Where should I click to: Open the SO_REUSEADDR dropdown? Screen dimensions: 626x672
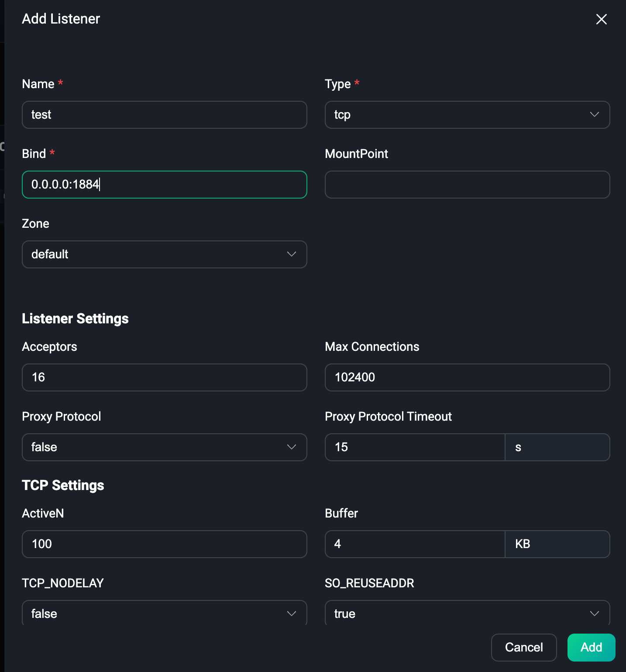[x=467, y=613]
